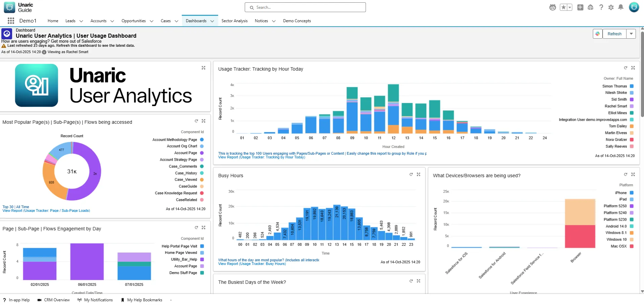Click the Trailhead cloud icon
Image resolution: width=644 pixels, height=305 pixels.
(x=590, y=7)
